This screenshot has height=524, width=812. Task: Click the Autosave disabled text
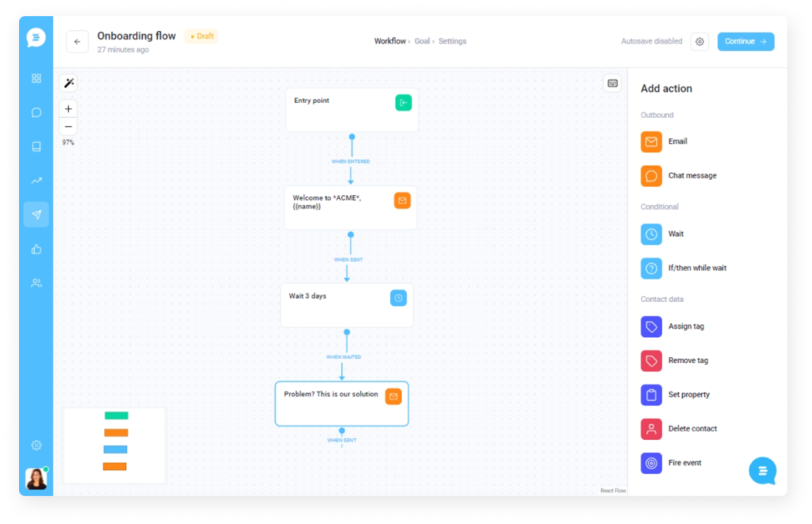[x=652, y=41]
